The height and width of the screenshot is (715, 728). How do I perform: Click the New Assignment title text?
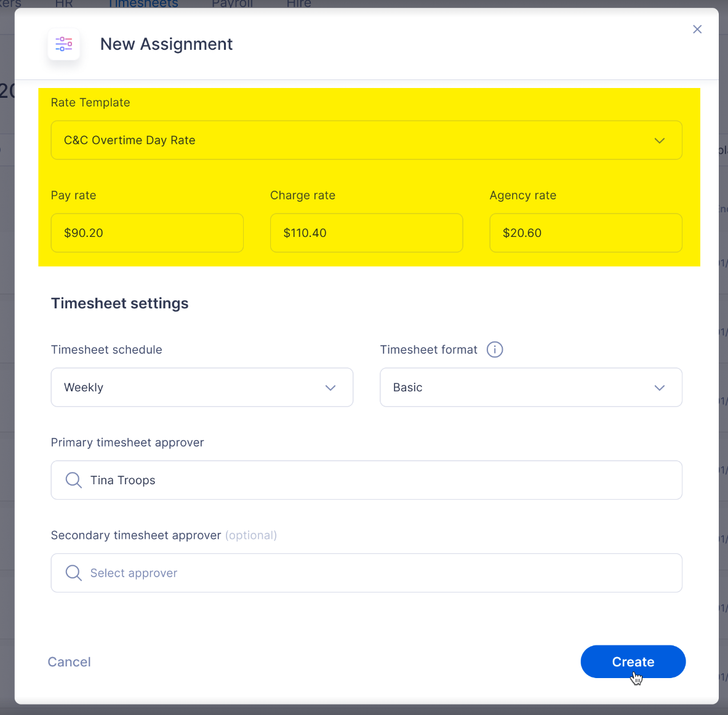(x=166, y=44)
